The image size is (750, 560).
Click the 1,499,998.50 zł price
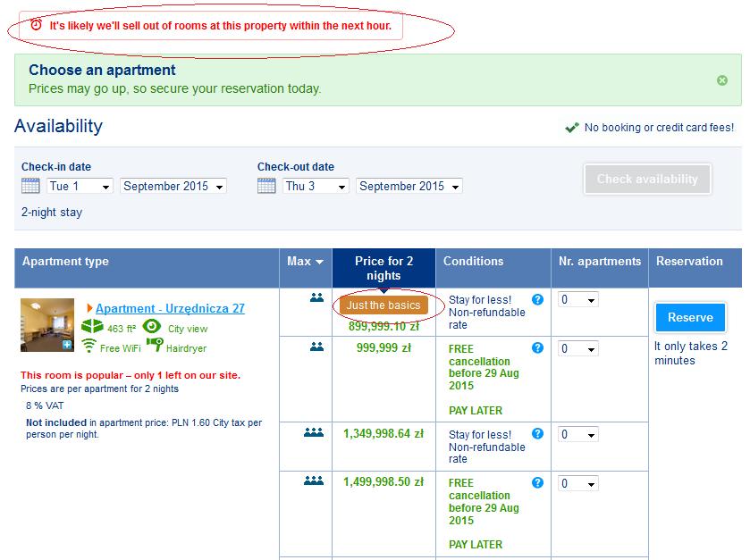(383, 481)
